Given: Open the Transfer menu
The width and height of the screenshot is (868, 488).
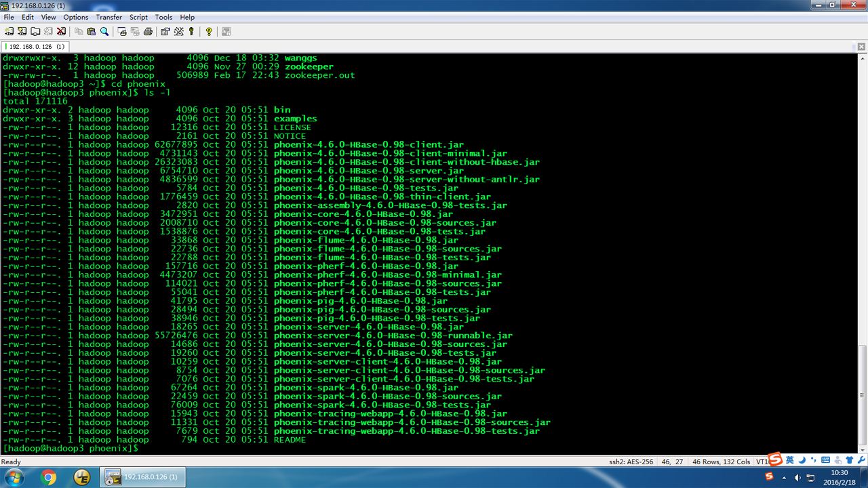Looking at the screenshot, I should [109, 17].
